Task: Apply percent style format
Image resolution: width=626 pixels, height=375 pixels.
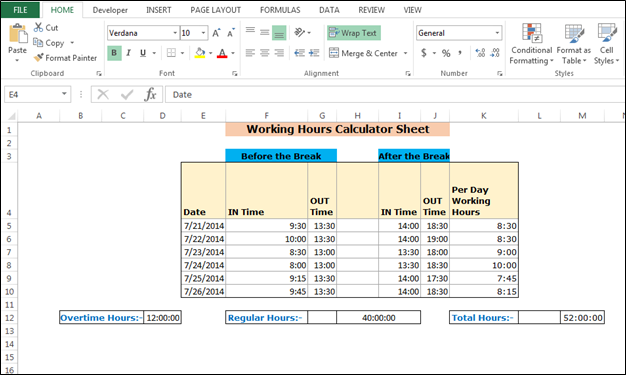Action: 446,53
